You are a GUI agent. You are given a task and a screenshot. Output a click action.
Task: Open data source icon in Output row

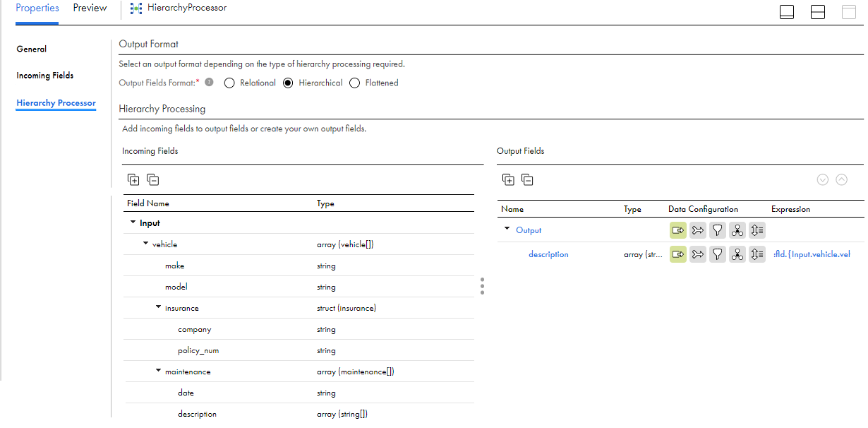pos(678,230)
